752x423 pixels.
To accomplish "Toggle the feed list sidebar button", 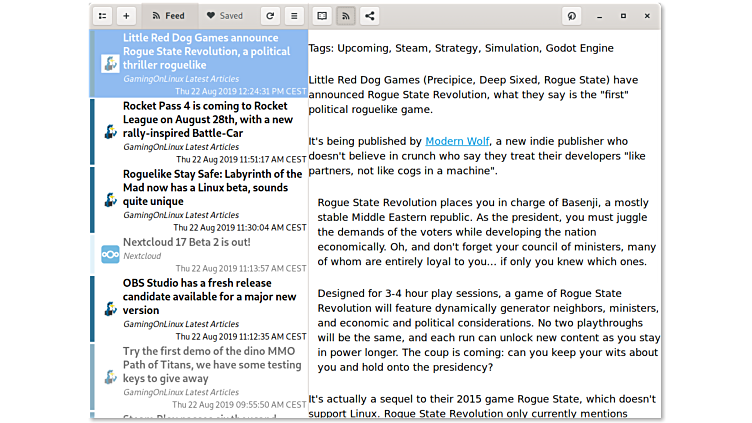I will pos(102,16).
